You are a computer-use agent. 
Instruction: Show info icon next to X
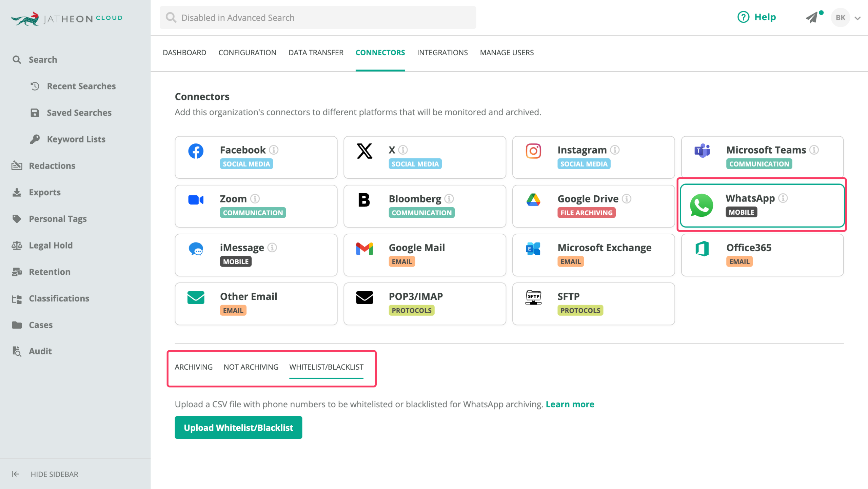[x=403, y=150]
